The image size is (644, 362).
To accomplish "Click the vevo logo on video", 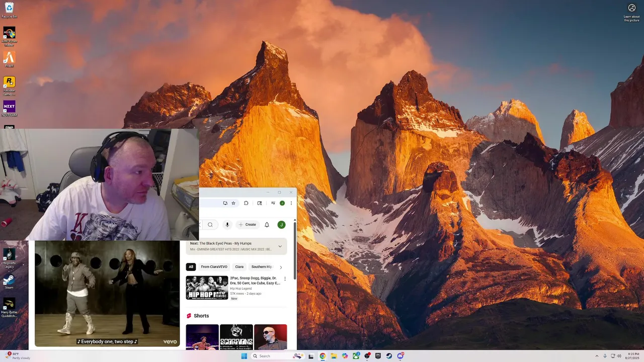I will coord(170,341).
